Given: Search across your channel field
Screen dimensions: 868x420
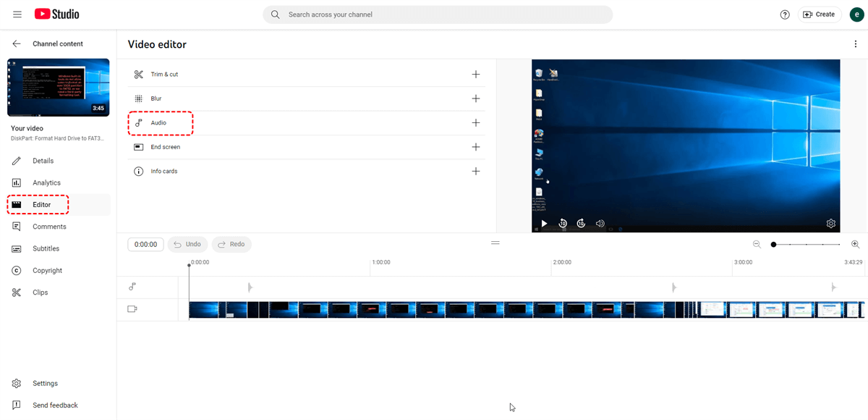Looking at the screenshot, I should coord(438,14).
